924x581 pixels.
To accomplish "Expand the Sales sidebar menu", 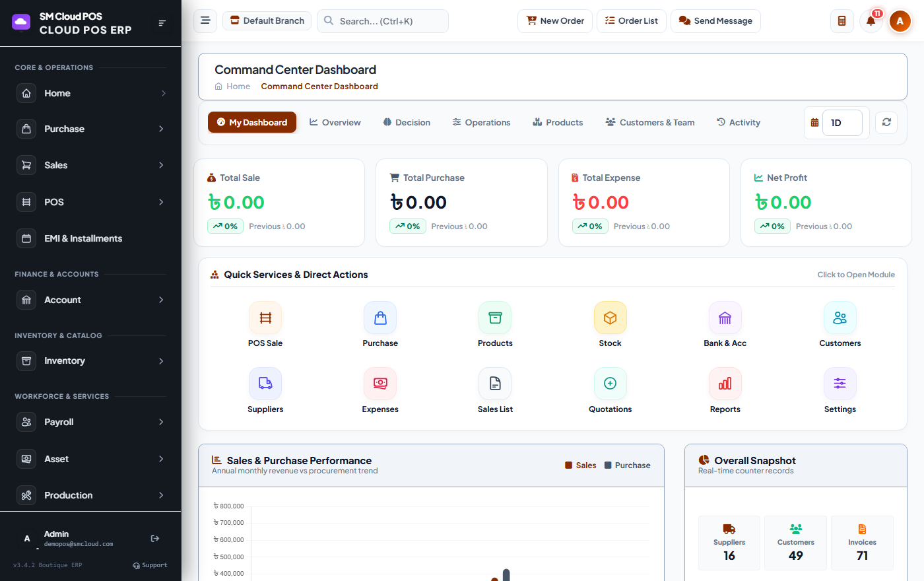I will [x=90, y=165].
